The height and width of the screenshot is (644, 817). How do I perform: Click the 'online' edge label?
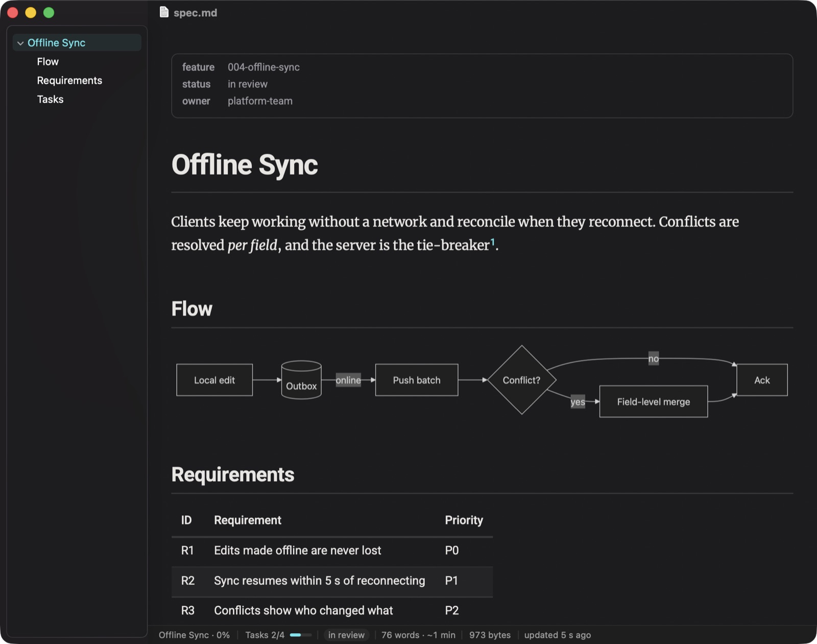click(348, 380)
